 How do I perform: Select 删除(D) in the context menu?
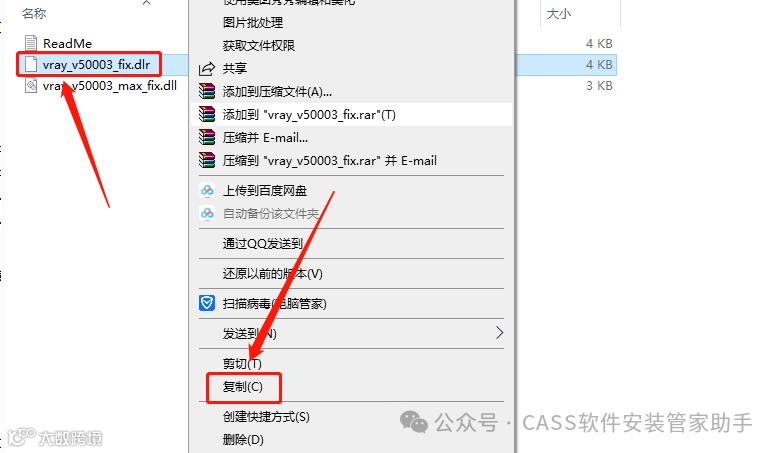[243, 440]
